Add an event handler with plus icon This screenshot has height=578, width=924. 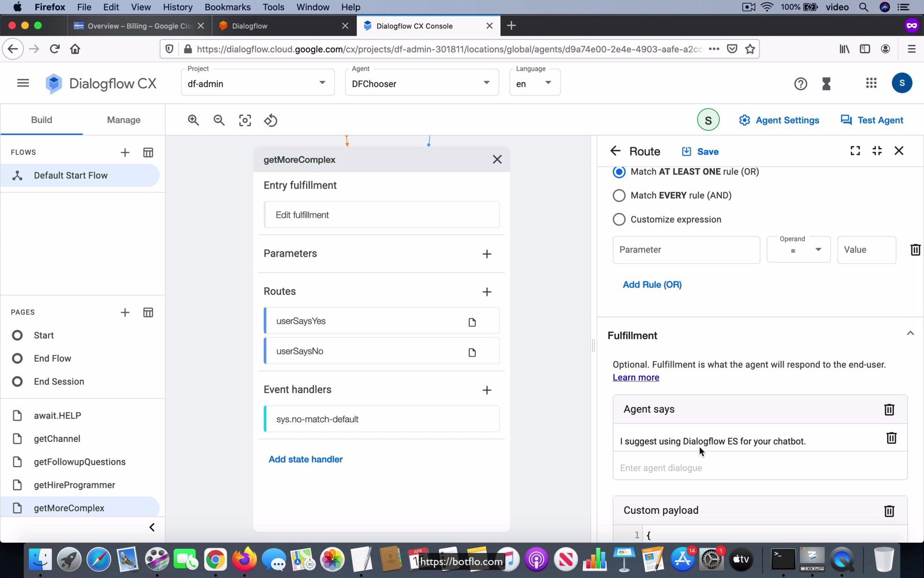point(487,390)
